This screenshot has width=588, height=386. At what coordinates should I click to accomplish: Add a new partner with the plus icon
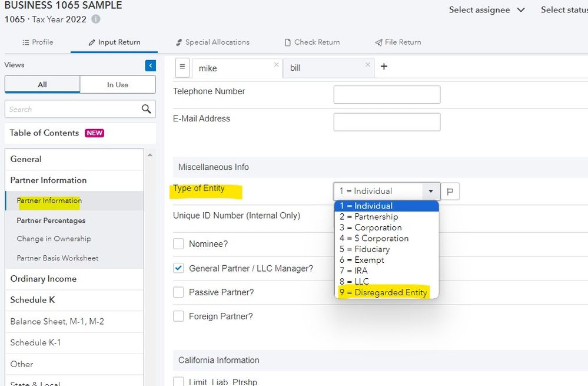click(x=384, y=67)
